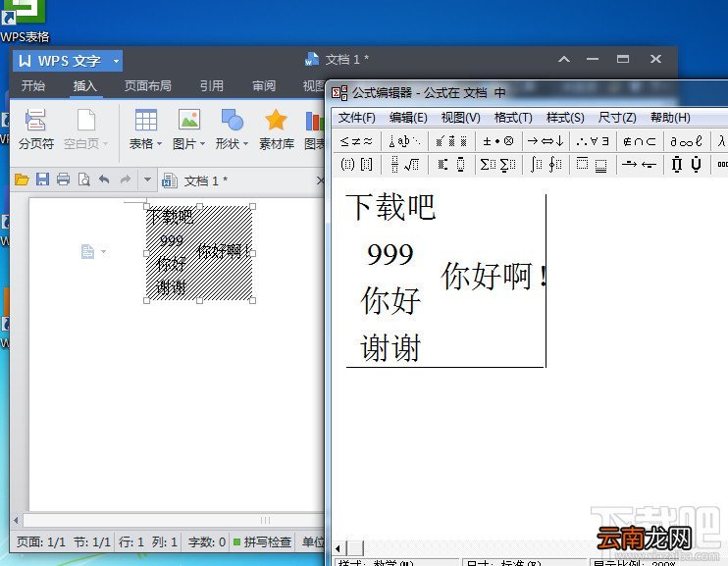The height and width of the screenshot is (566, 728).
Task: Switch to the 插入 ribbon tab
Action: point(85,86)
